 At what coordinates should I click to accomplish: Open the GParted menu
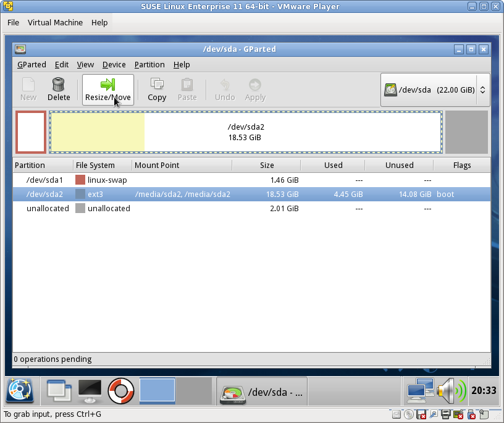click(x=31, y=65)
